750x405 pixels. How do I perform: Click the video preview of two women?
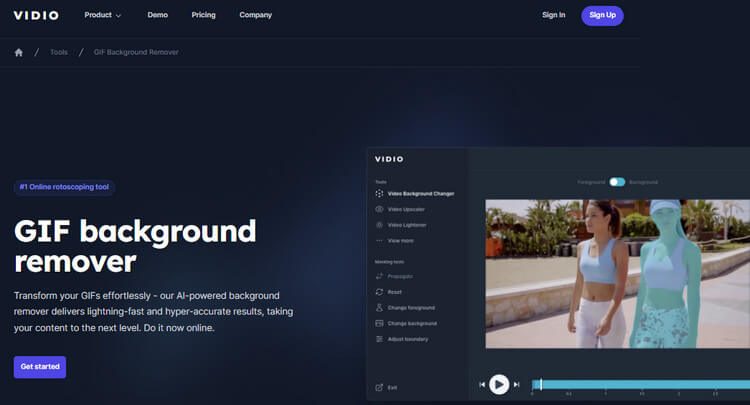point(618,274)
